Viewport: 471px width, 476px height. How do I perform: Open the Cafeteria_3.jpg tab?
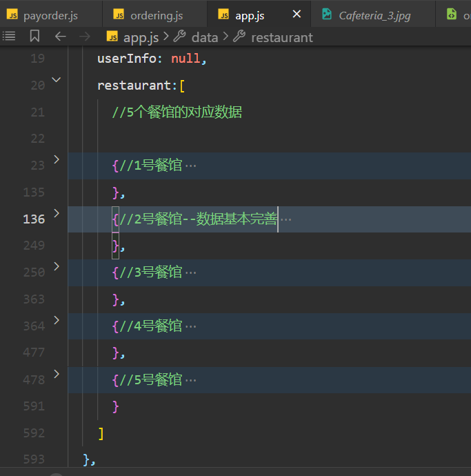click(x=373, y=15)
